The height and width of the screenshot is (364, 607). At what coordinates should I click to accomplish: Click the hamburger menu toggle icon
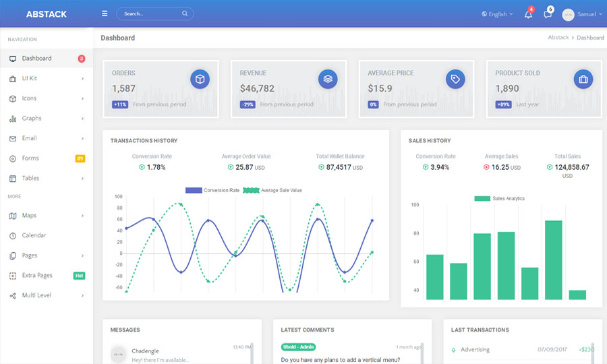tap(105, 13)
